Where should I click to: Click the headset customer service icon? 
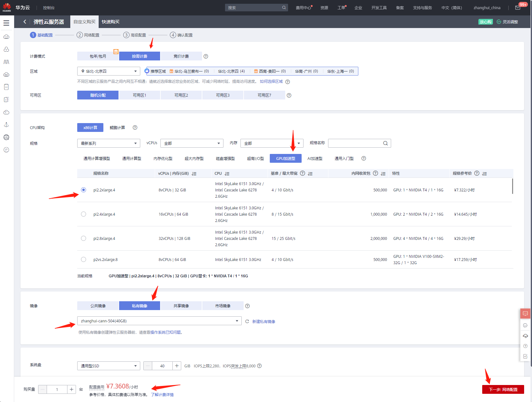[x=525, y=336]
